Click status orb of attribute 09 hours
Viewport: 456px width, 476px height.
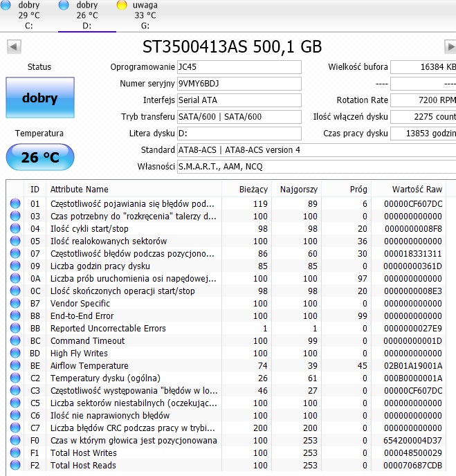15,266
